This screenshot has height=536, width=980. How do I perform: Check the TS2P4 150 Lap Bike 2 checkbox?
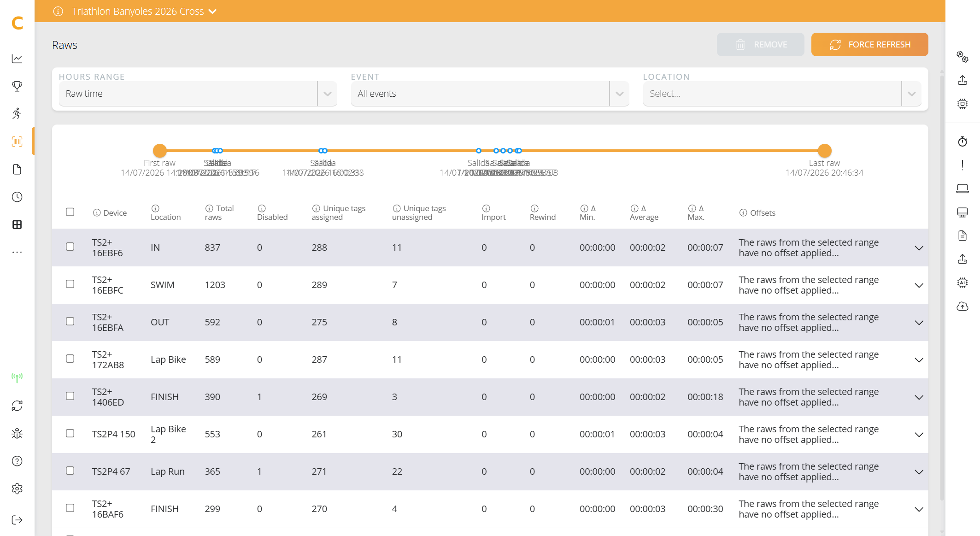(70, 433)
